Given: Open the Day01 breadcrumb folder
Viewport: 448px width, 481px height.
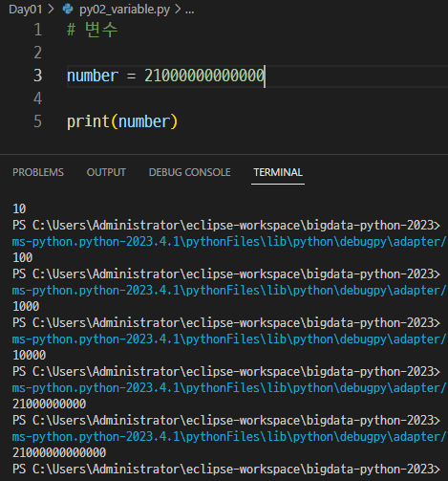Looking at the screenshot, I should coord(26,10).
